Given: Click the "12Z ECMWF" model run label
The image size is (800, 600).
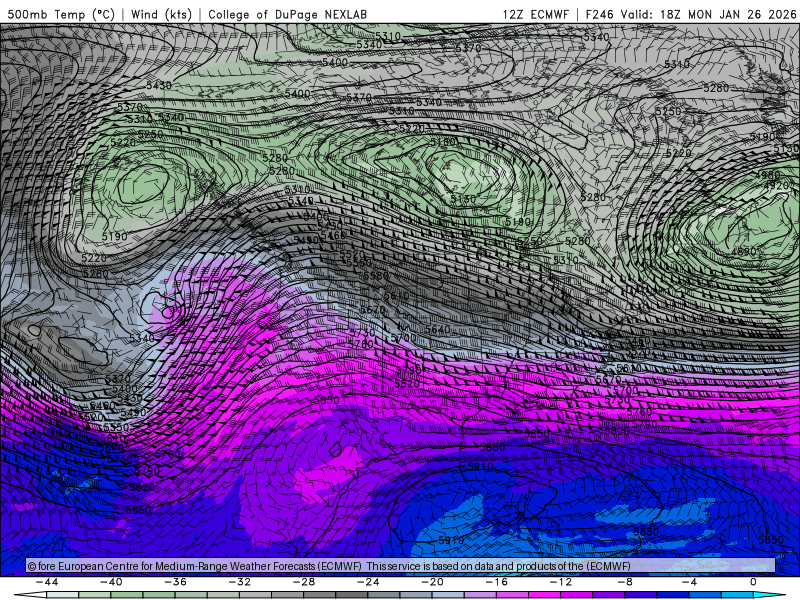Looking at the screenshot, I should coord(535,14).
